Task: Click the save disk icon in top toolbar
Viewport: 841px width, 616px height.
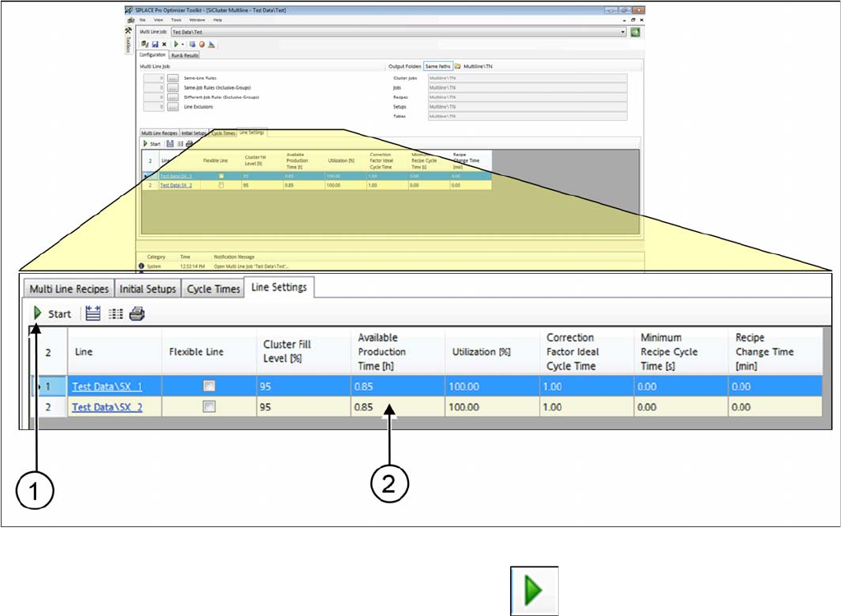Action: (154, 44)
